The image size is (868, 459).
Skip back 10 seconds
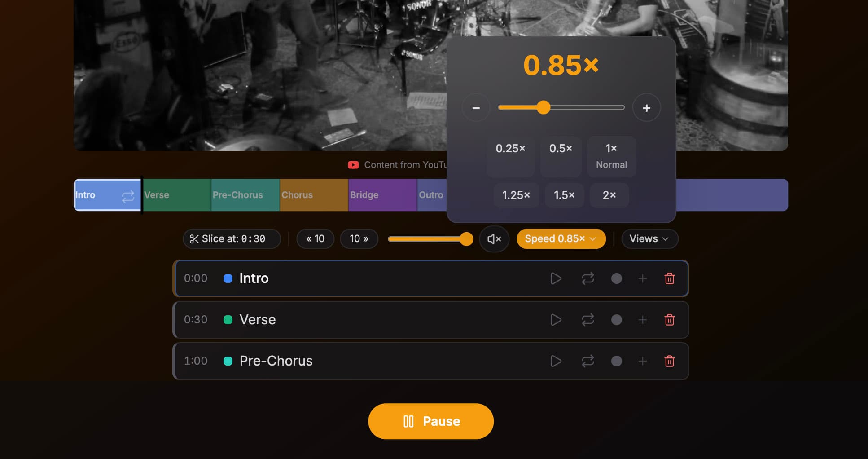click(x=315, y=238)
